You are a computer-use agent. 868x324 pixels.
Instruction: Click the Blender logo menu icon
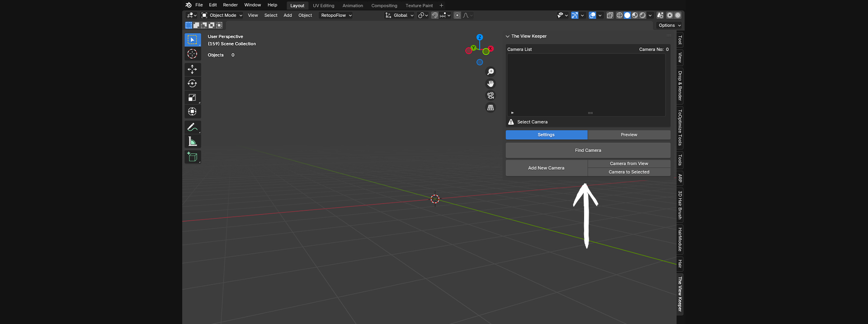(x=189, y=5)
